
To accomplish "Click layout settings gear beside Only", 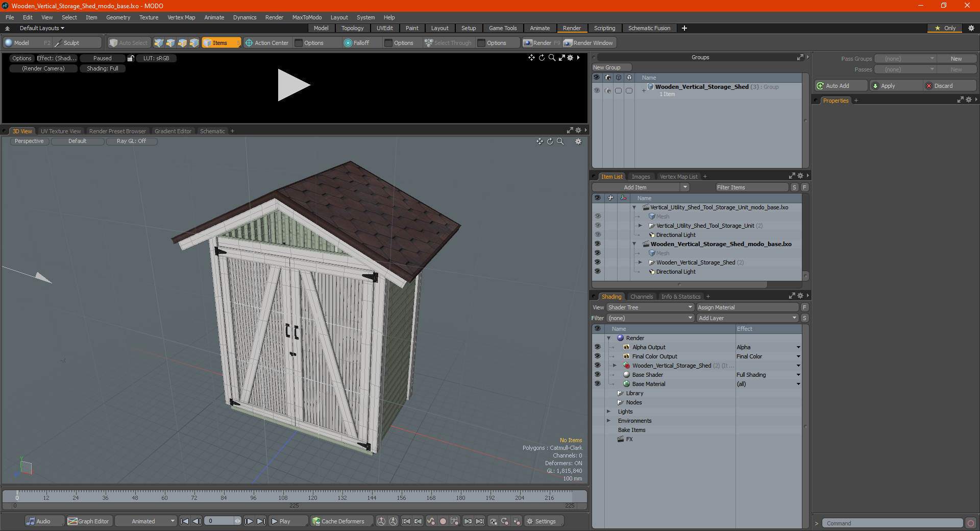I will 971,28.
